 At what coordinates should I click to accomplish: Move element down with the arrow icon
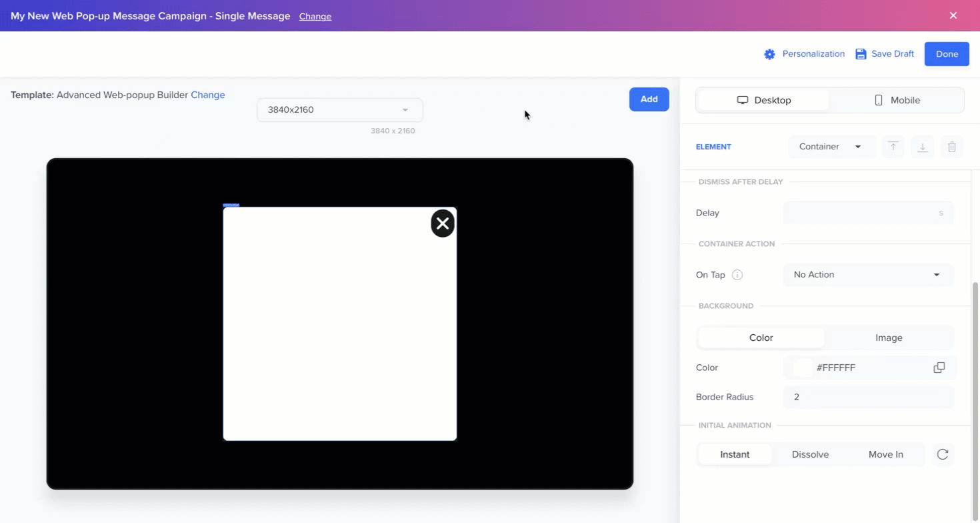pos(923,147)
